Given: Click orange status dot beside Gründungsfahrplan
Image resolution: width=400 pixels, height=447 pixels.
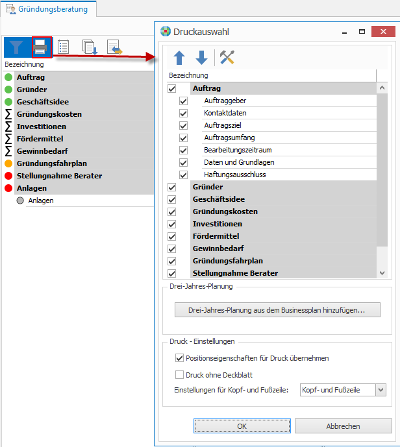Looking at the screenshot, I should pos(8,164).
